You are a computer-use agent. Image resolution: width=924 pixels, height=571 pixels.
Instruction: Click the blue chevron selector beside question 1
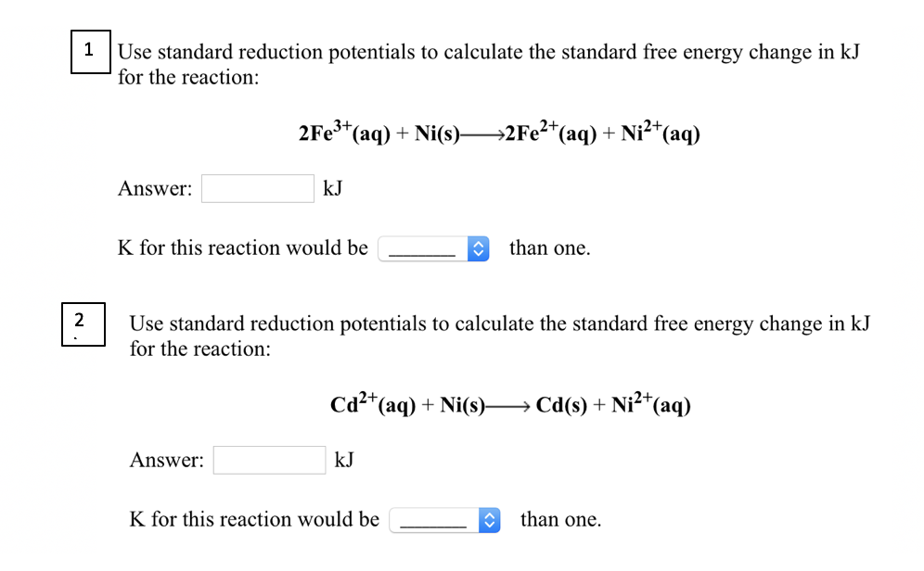[478, 247]
